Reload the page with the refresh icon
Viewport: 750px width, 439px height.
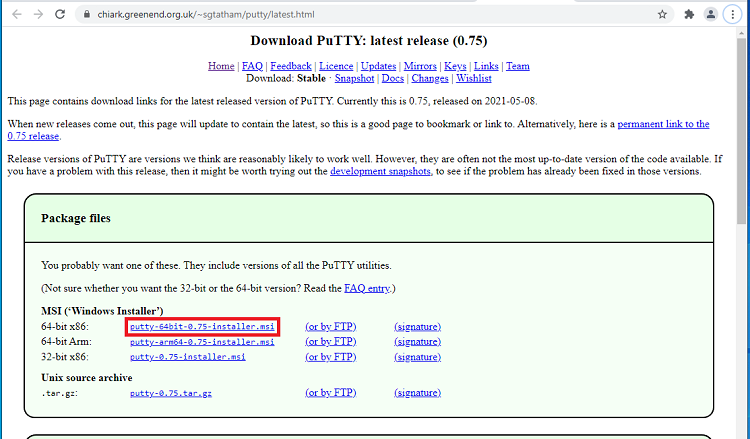pos(60,14)
